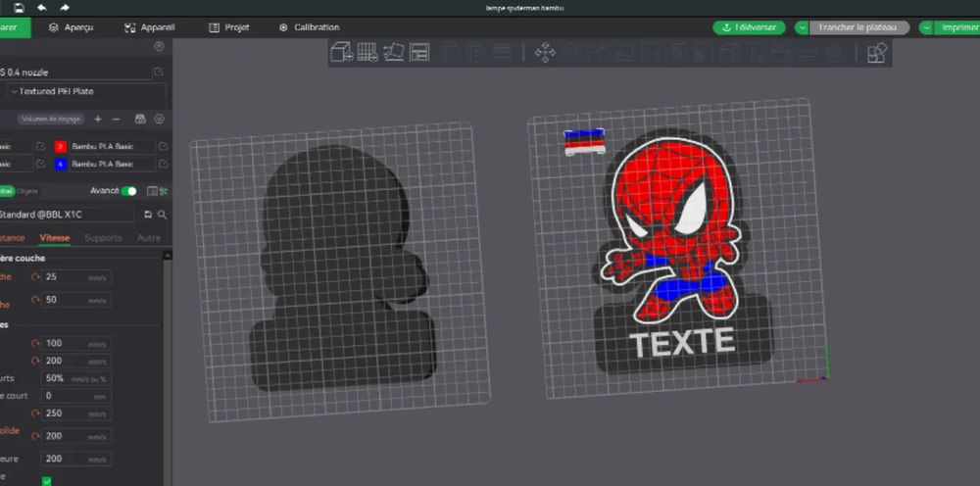This screenshot has height=486, width=980.
Task: Click the plus icon to add filament
Action: (x=97, y=119)
